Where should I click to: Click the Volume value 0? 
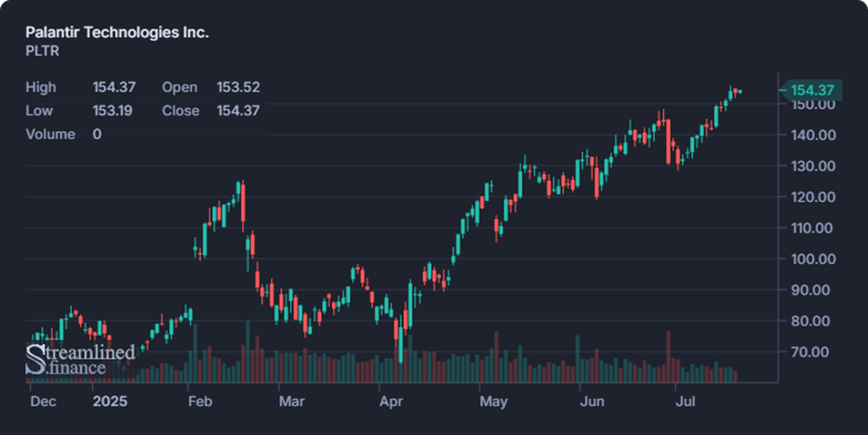tap(97, 135)
